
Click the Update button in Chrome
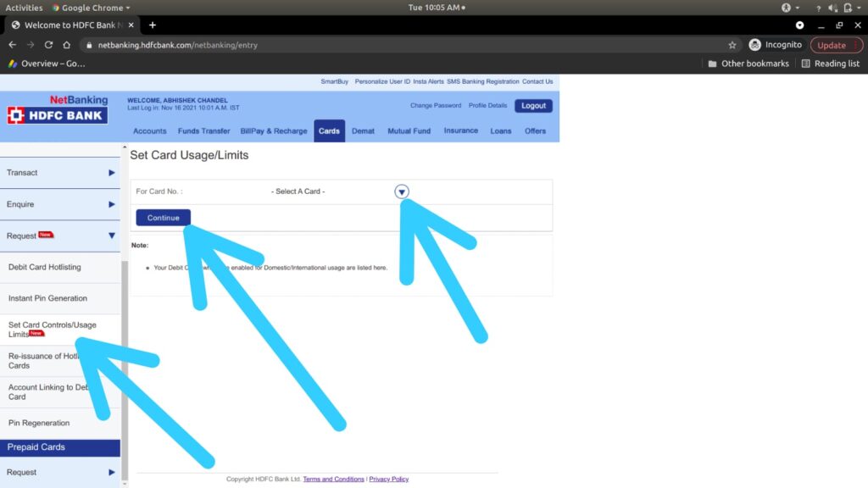point(836,45)
